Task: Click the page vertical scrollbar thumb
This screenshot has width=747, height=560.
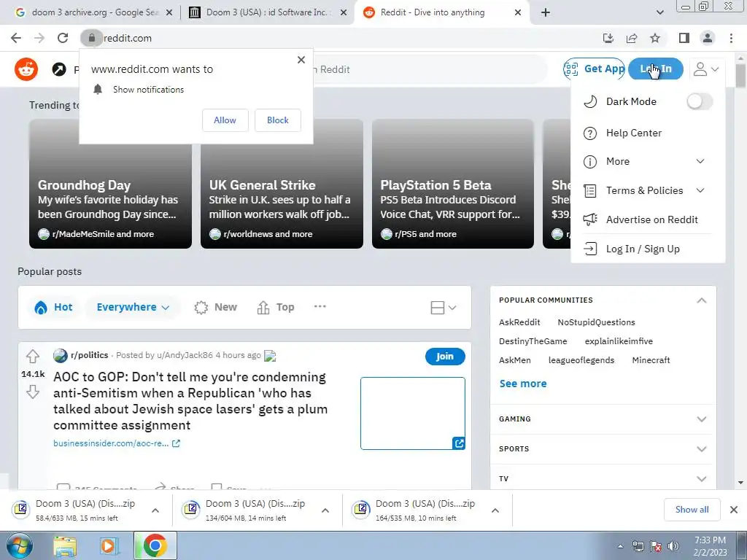Action: [x=740, y=75]
